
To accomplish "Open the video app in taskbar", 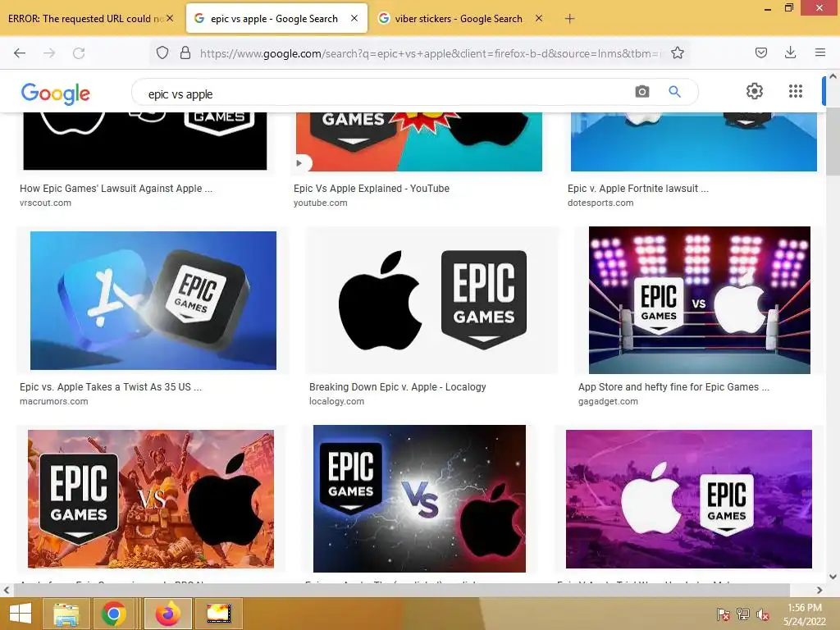I will 218,614.
